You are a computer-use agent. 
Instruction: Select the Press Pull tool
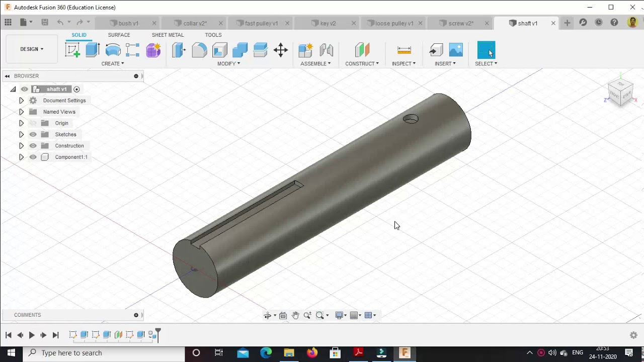pyautogui.click(x=179, y=50)
